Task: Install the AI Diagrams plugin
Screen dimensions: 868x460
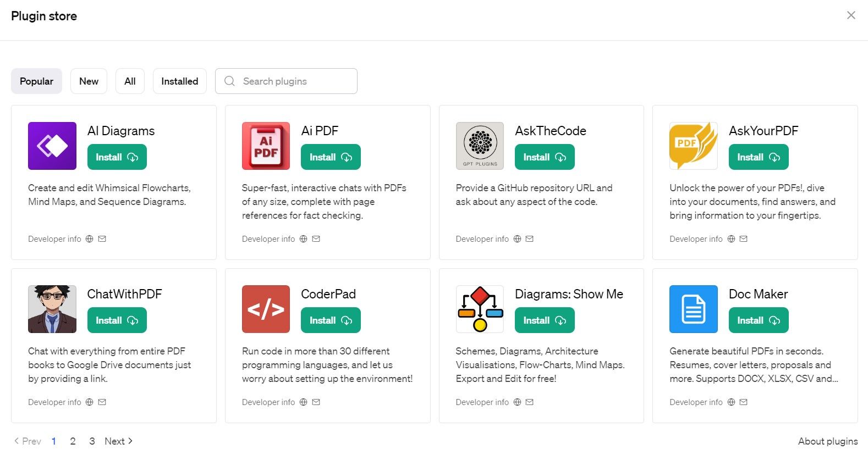Action: [117, 157]
